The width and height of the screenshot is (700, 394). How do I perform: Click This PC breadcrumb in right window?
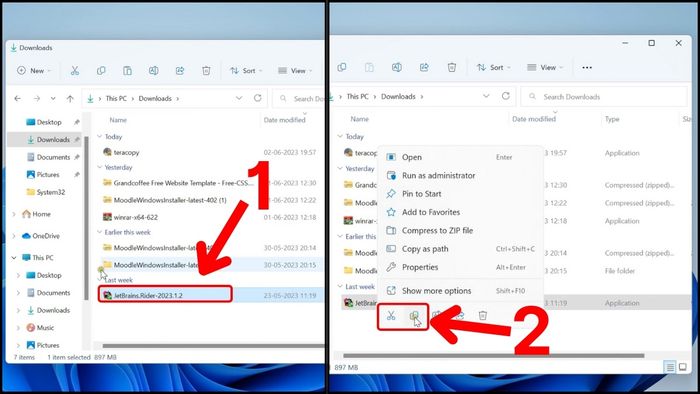click(358, 96)
